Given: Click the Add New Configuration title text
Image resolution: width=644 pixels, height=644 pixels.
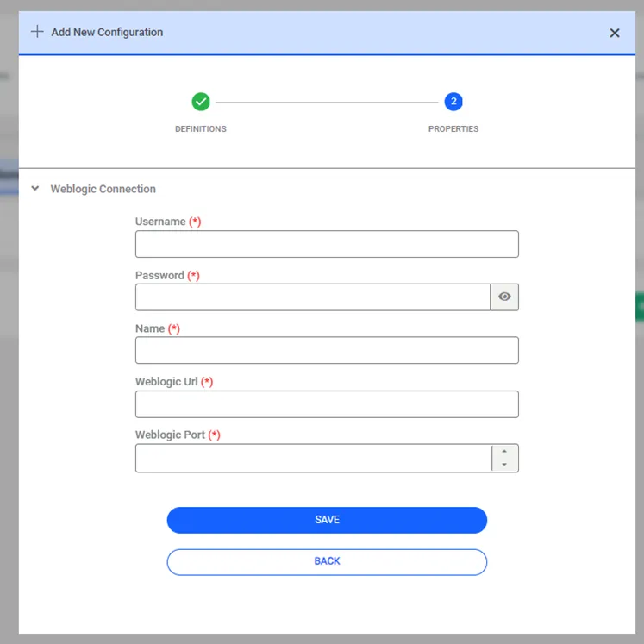Looking at the screenshot, I should point(107,32).
